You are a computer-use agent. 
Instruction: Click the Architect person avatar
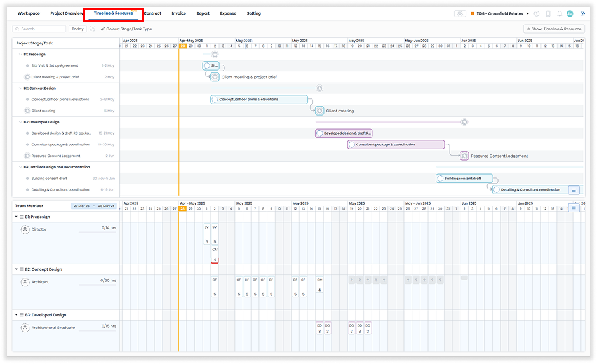point(25,282)
